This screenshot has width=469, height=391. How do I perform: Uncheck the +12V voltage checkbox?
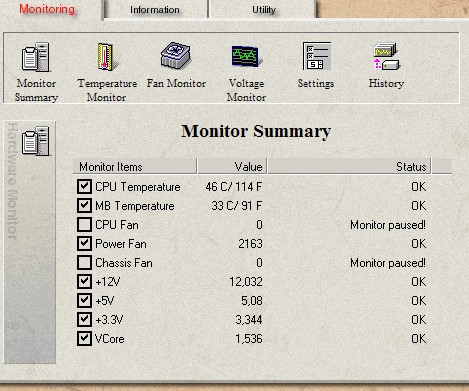(x=84, y=281)
